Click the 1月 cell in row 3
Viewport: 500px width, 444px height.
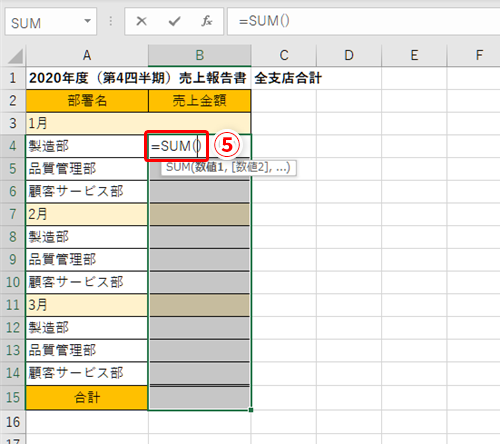(138, 123)
